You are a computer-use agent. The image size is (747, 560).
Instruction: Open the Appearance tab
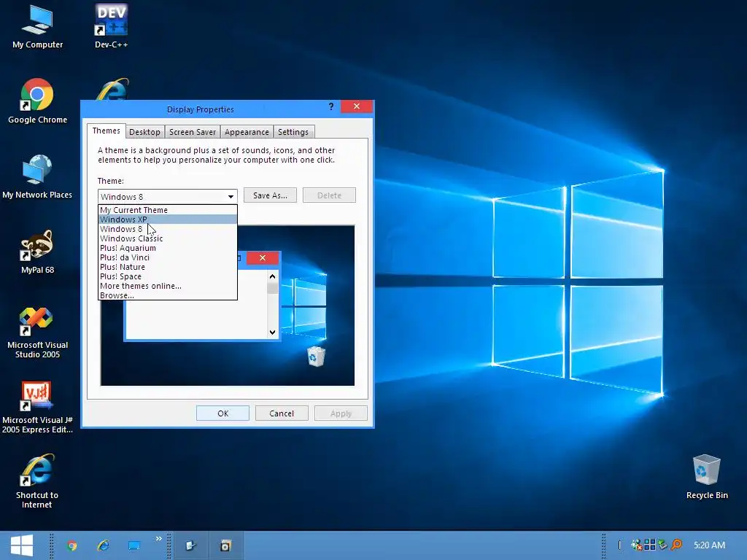(x=247, y=133)
